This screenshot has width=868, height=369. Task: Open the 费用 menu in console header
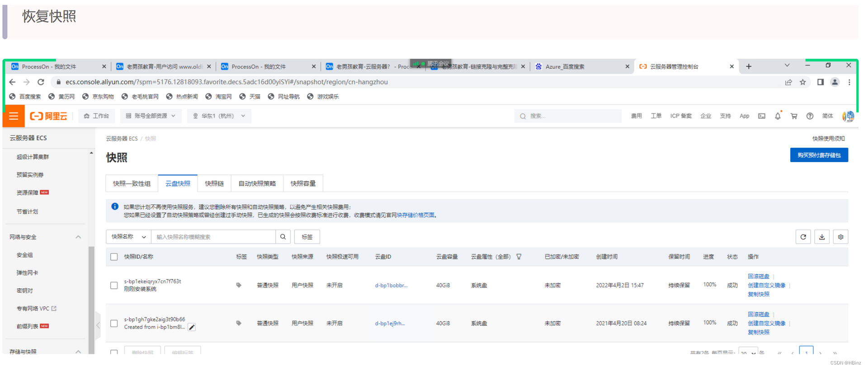(636, 116)
